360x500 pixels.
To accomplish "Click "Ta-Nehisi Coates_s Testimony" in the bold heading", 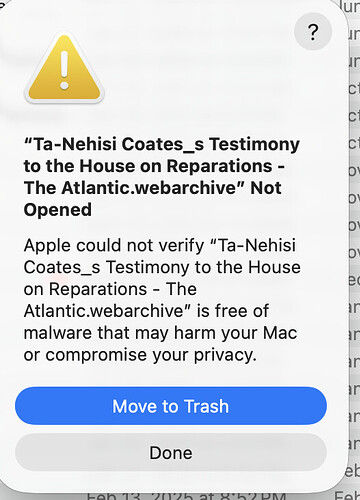I will tap(162, 144).
